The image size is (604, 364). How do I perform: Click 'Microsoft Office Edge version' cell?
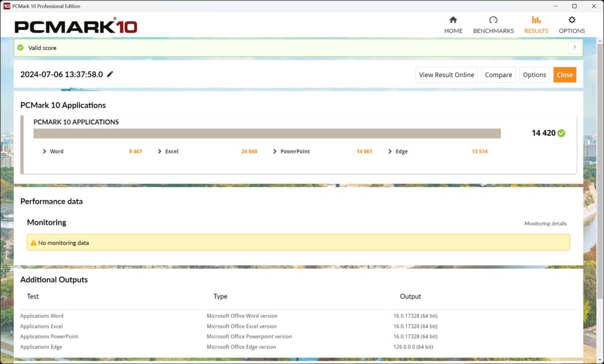[x=242, y=347]
